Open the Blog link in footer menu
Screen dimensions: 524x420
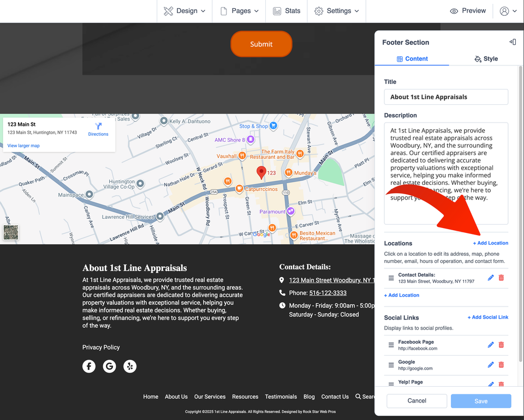(309, 397)
